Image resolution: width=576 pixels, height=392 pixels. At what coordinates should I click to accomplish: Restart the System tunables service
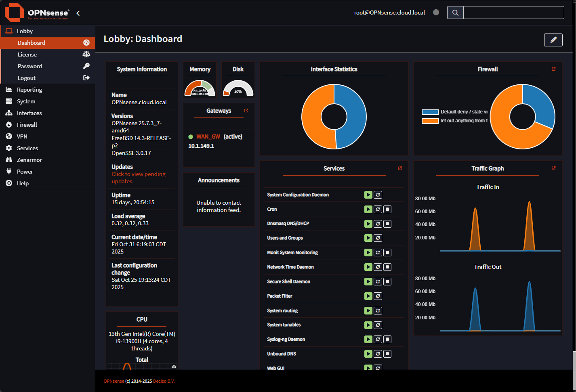(378, 325)
